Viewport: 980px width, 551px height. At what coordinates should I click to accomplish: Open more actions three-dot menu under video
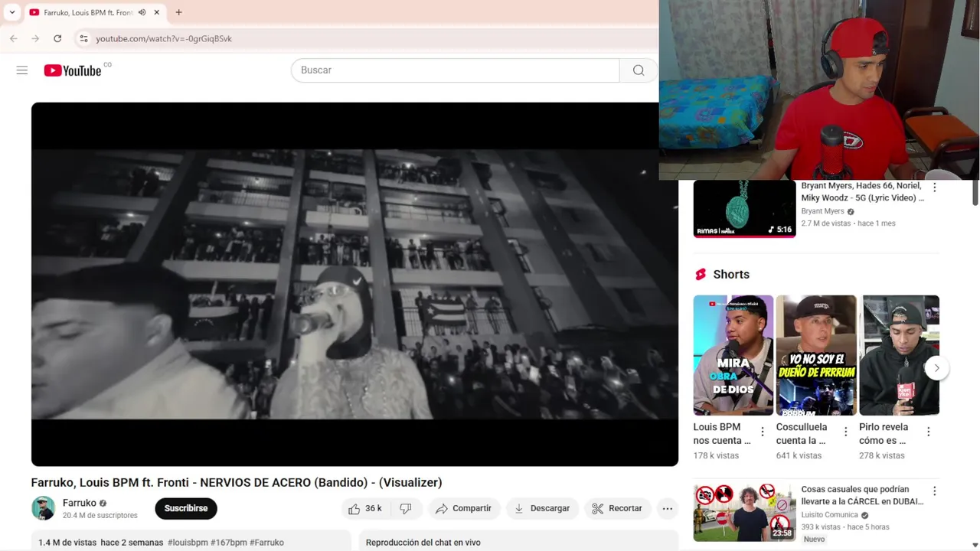click(668, 508)
